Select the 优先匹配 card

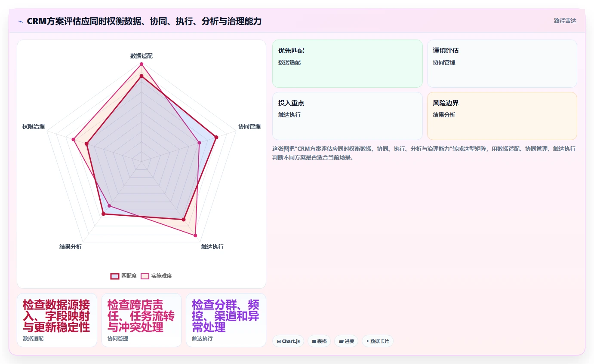pos(348,64)
